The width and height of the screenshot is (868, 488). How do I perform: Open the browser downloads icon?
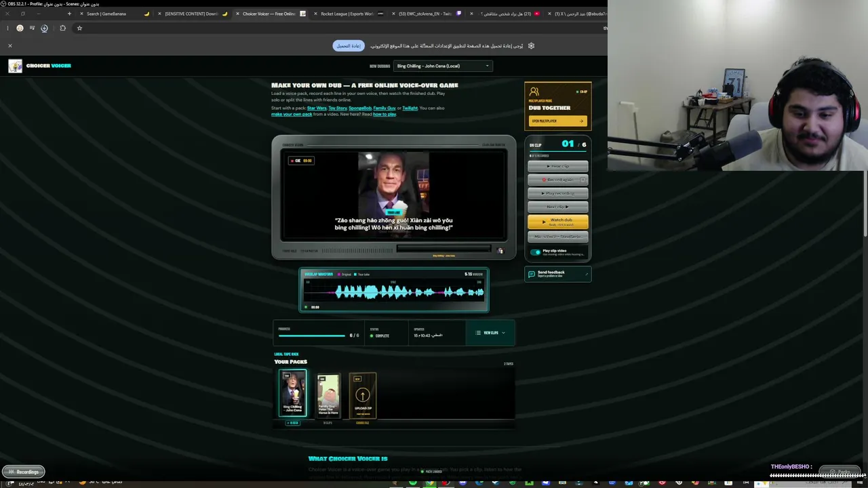point(44,28)
